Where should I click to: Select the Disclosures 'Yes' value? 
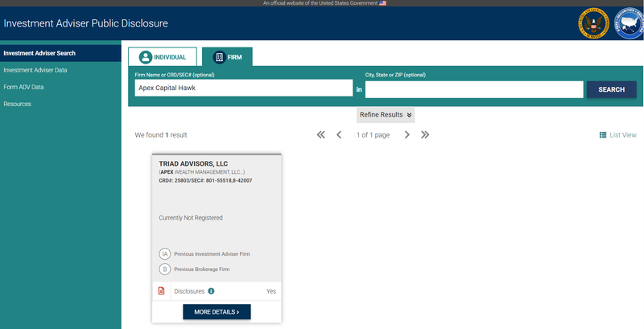(x=271, y=291)
